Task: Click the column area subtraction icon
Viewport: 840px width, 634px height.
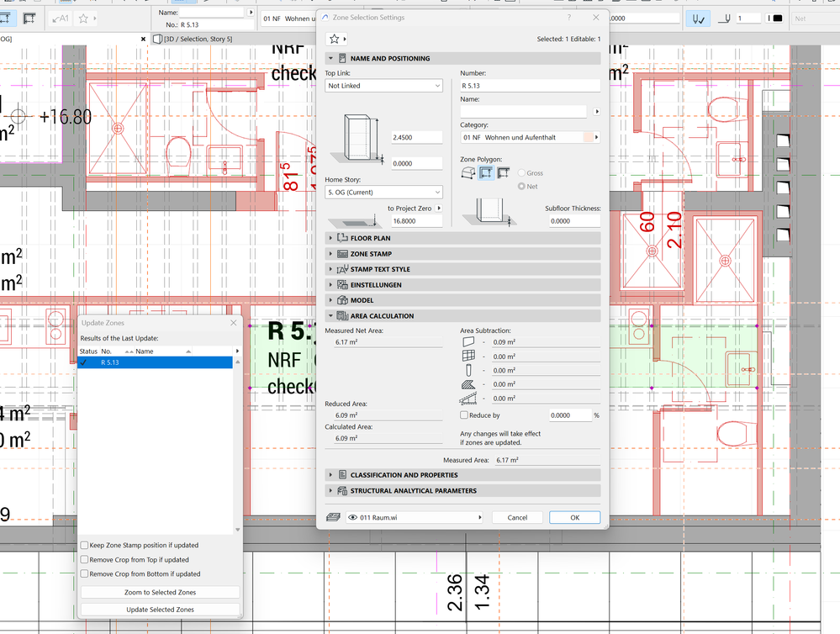Action: click(x=469, y=370)
